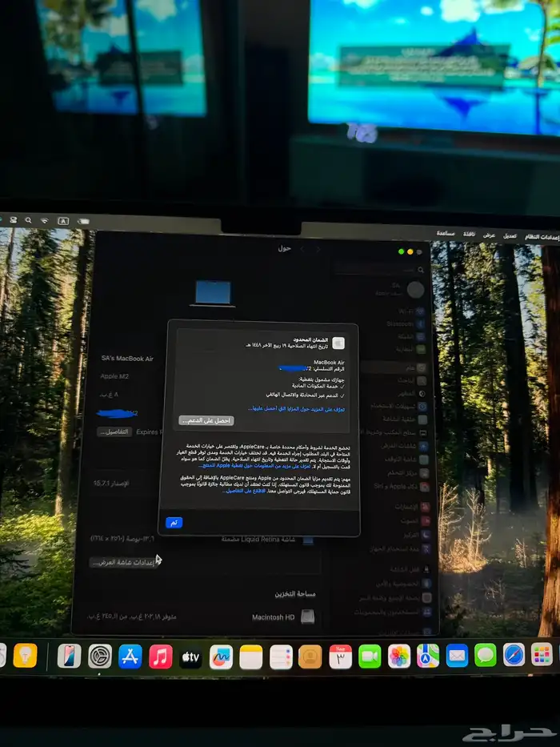Open Launchpad from the Dock
This screenshot has height=747, width=560.
542,654
